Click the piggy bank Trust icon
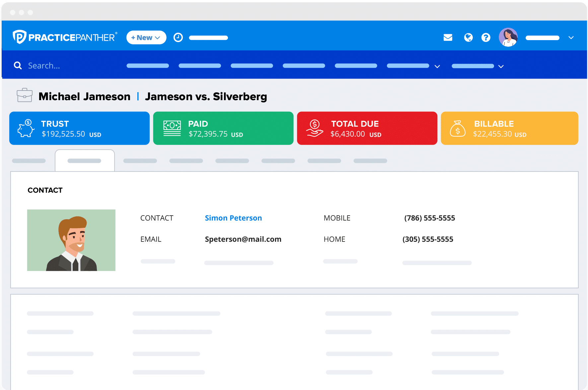588x390 pixels. click(x=26, y=128)
